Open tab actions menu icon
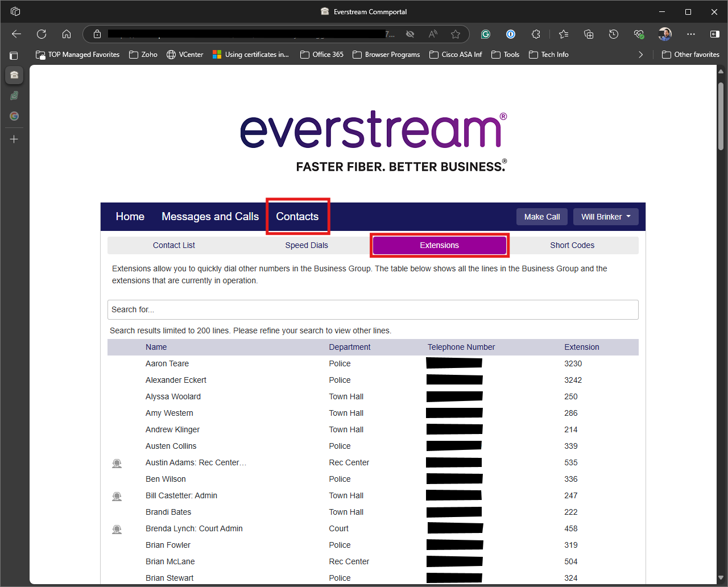Viewport: 728px width, 587px height. pos(14,55)
